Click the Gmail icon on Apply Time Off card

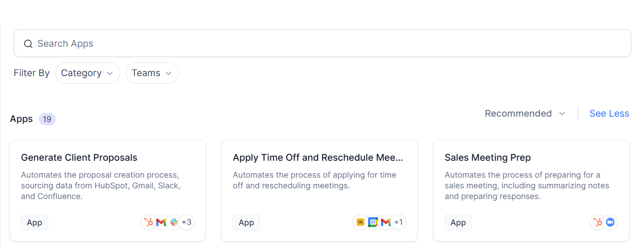pyautogui.click(x=385, y=222)
